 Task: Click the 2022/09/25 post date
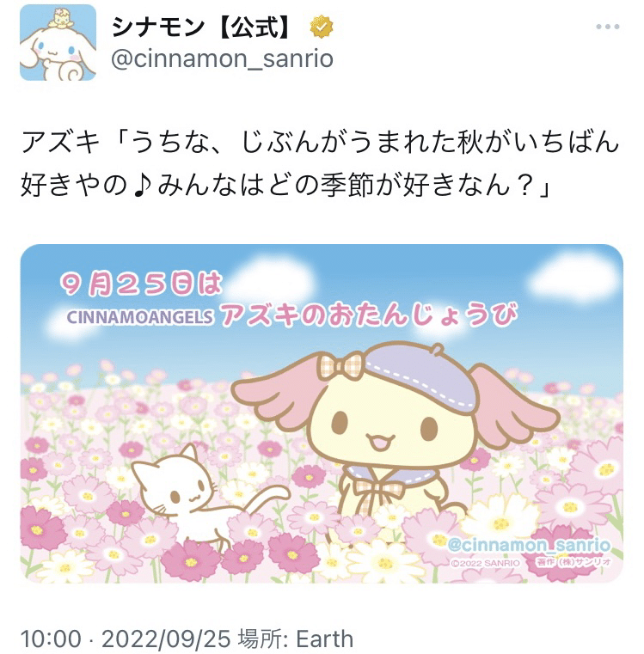tap(166, 639)
